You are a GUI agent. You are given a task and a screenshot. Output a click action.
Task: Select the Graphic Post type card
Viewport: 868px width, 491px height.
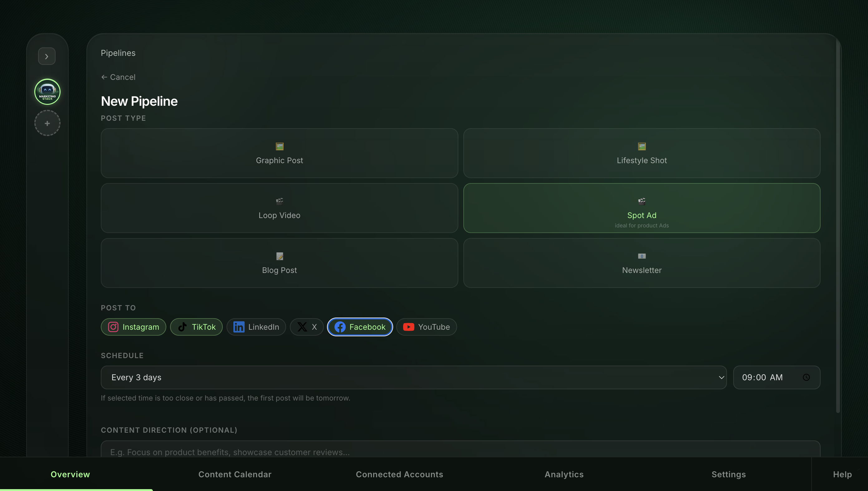coord(279,153)
